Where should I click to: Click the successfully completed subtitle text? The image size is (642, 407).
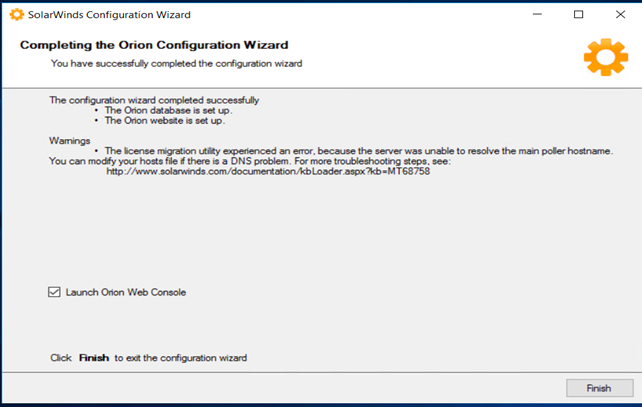[x=176, y=63]
